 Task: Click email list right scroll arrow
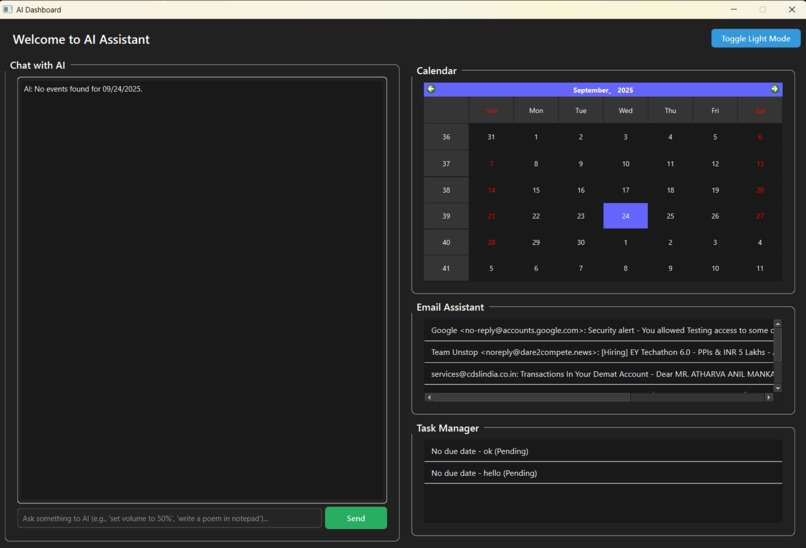tap(768, 397)
